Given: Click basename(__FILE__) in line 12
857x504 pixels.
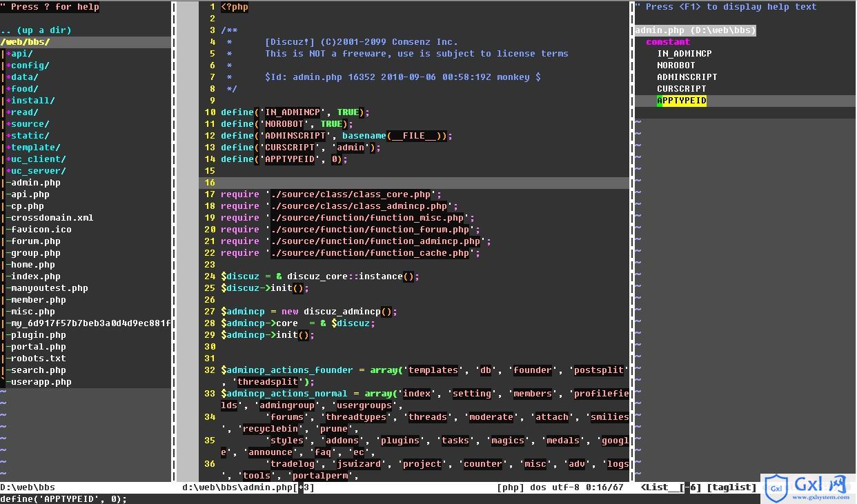Looking at the screenshot, I should pos(395,136).
